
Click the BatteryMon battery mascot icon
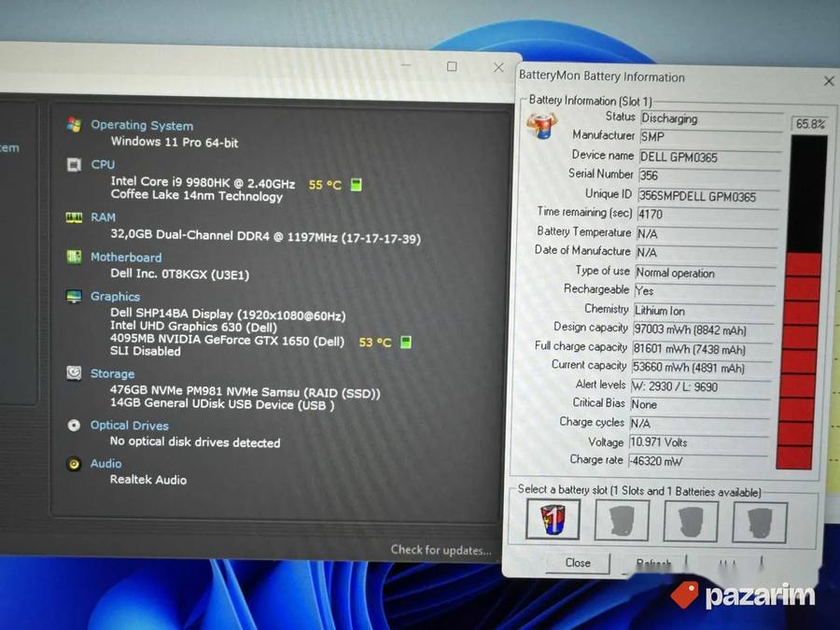[541, 125]
